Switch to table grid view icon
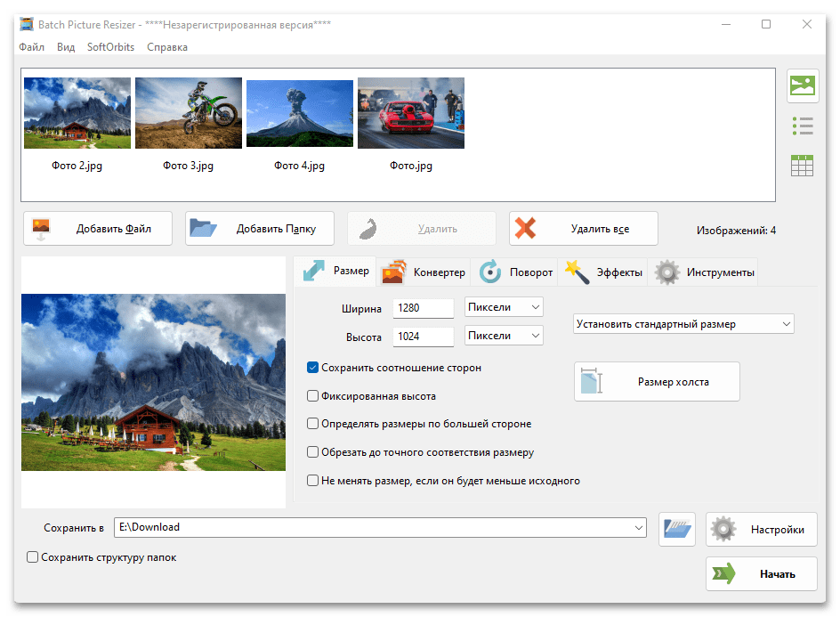The image size is (840, 617). (802, 165)
